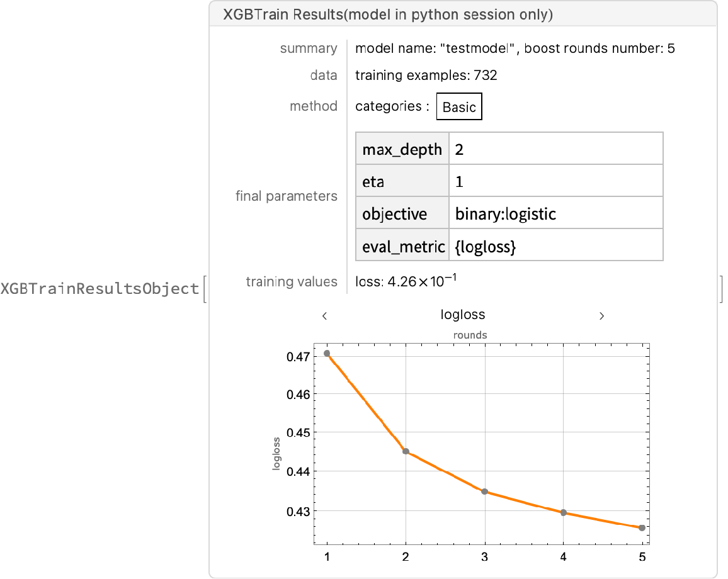Click the data point at round 3

(485, 492)
